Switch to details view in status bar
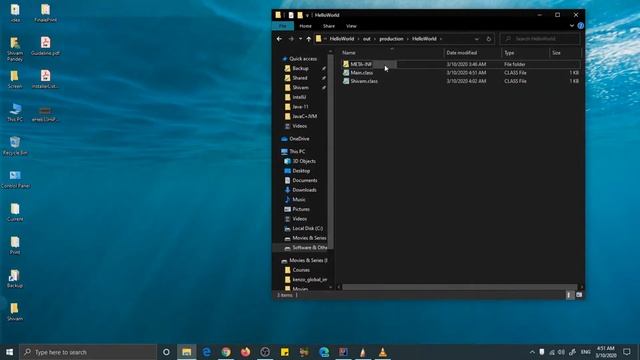This screenshot has width=640, height=360. (569, 295)
